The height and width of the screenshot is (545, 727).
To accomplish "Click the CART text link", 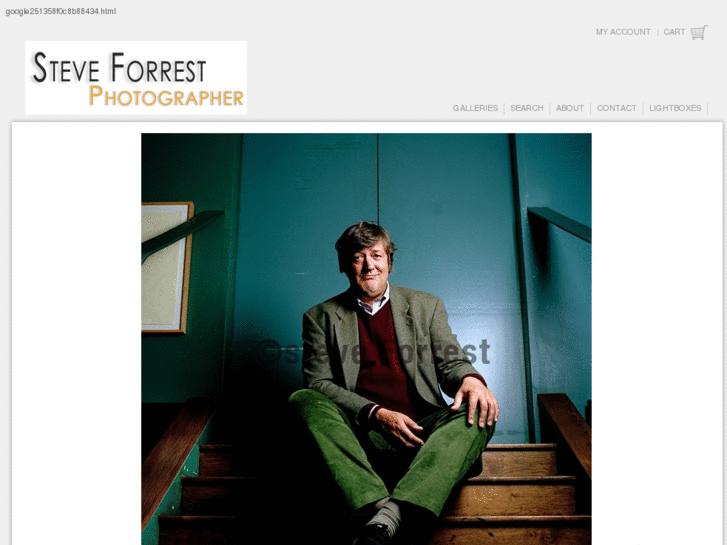I will (674, 32).
